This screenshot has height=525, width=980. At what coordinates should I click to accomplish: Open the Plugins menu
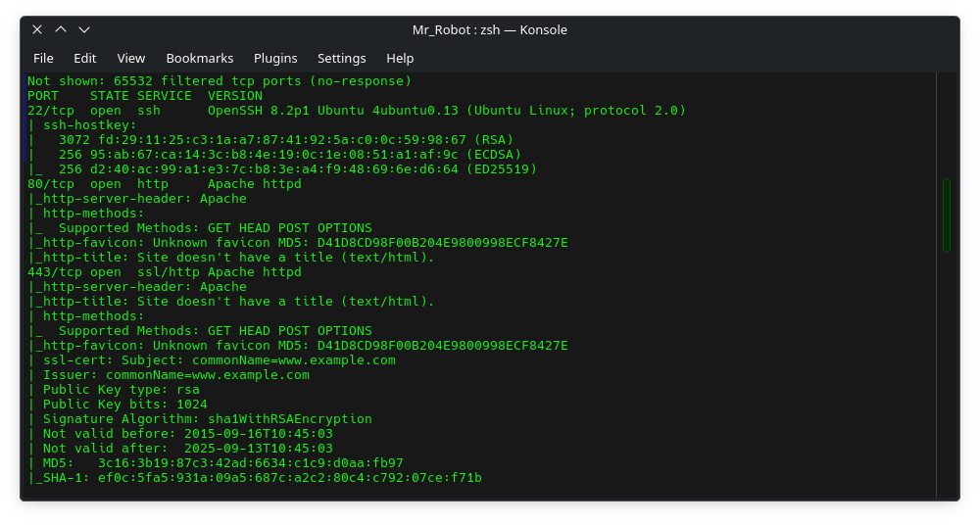275,58
